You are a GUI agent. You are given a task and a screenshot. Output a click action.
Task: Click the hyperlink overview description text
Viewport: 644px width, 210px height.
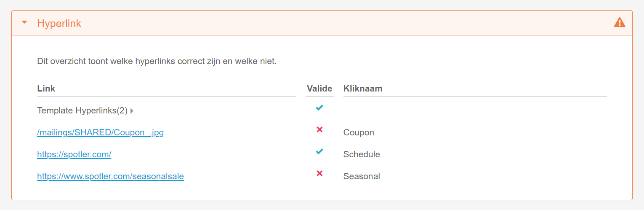pyautogui.click(x=157, y=61)
